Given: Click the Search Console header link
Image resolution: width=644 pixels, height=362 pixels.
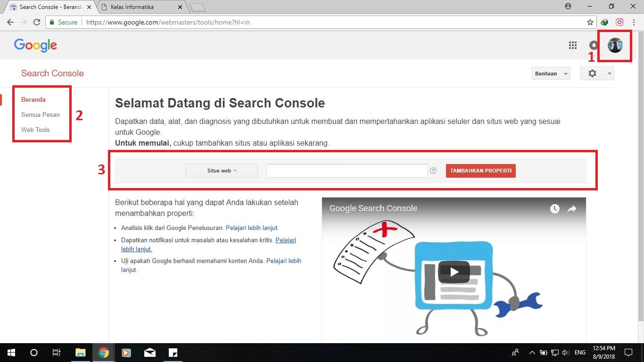Looking at the screenshot, I should pyautogui.click(x=52, y=74).
